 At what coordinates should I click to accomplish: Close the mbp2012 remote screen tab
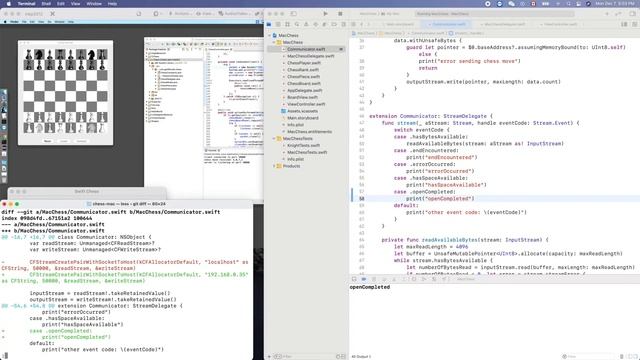point(53,14)
